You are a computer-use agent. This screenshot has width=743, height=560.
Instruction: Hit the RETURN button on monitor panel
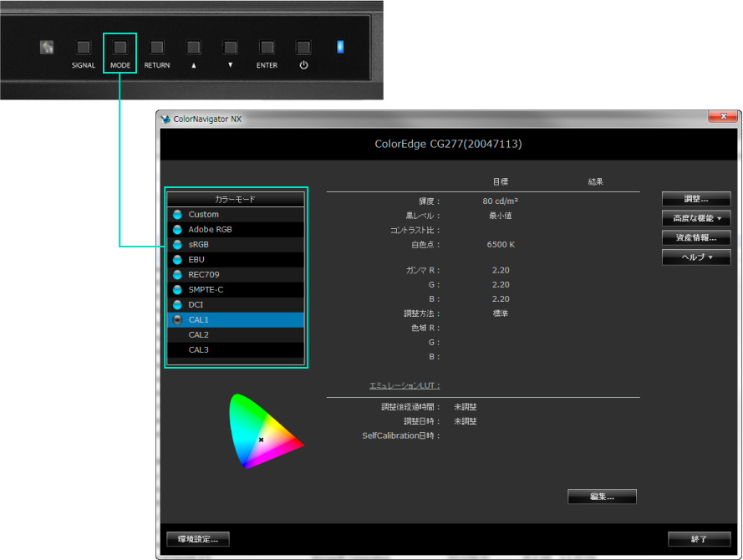pyautogui.click(x=157, y=48)
